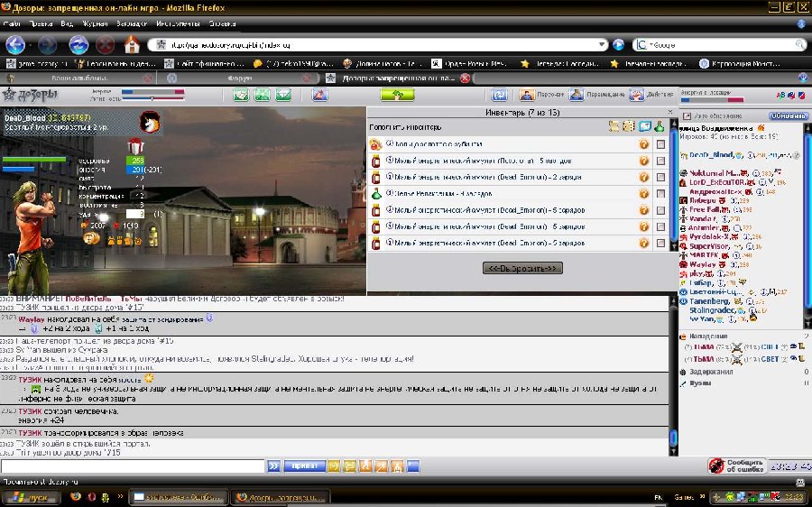This screenshot has height=507, width=812.
Task: Open the Windows Пуск start button
Action: pyautogui.click(x=31, y=497)
